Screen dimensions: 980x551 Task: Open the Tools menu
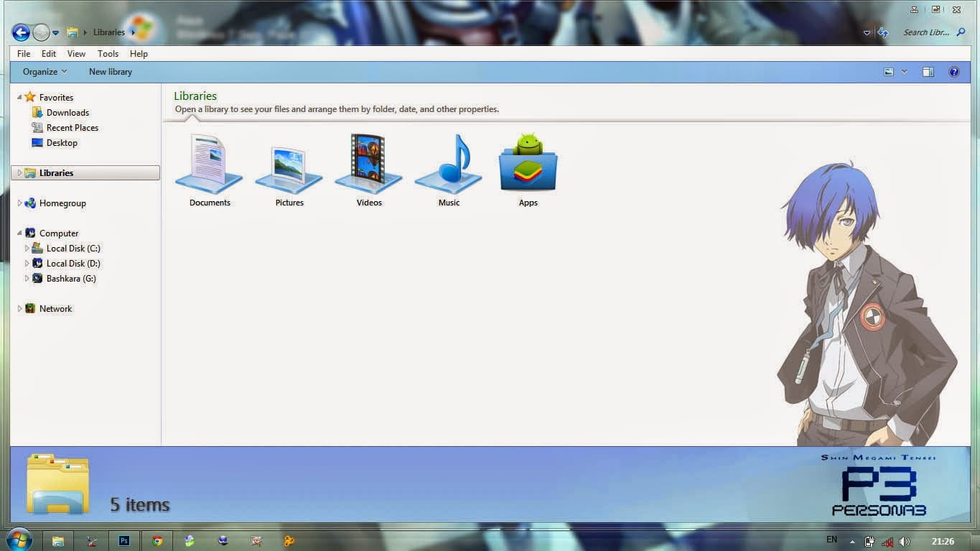[108, 54]
